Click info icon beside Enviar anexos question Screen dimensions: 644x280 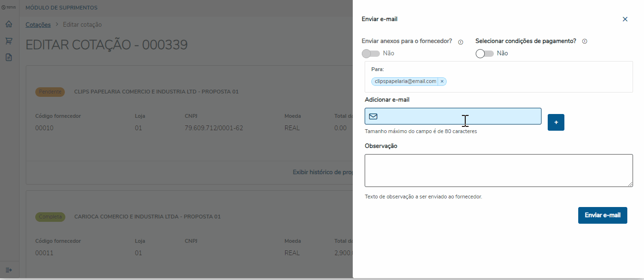coord(460,42)
